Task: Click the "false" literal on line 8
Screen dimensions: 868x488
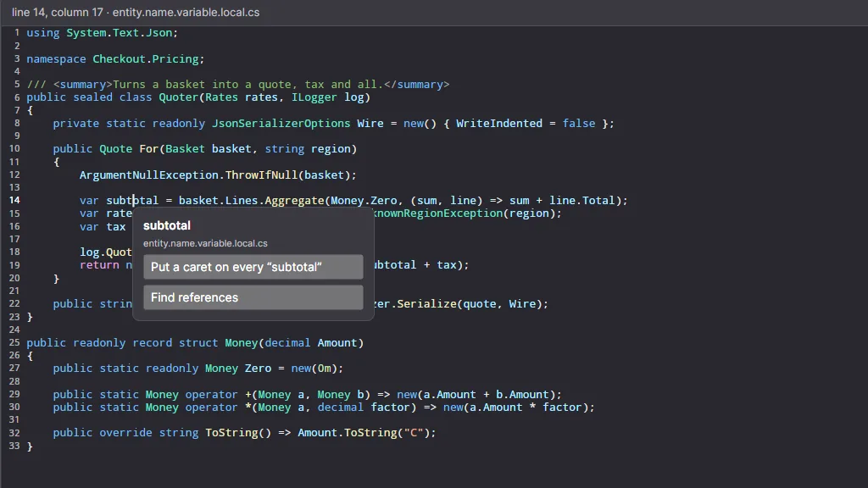Action: (x=579, y=124)
